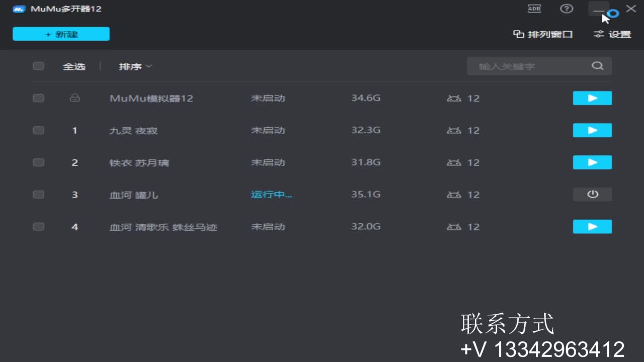The width and height of the screenshot is (644, 362).
Task: Click Android icon in MuMu模拟器12 row
Action: click(x=454, y=98)
